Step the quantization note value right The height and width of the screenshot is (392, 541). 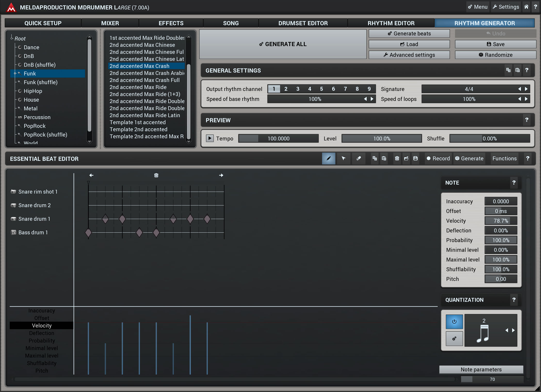514,330
